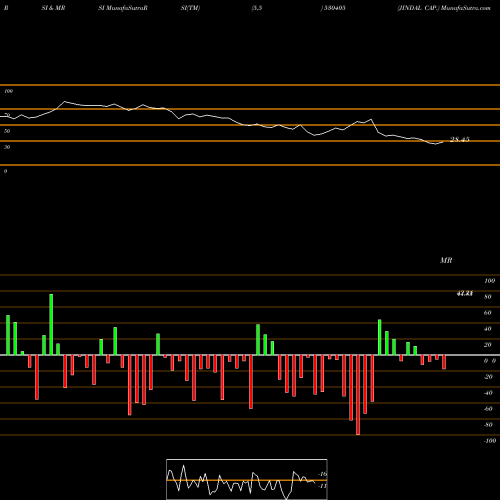
Task: Click the tallest green MR histogram bar
Action: coord(51,324)
